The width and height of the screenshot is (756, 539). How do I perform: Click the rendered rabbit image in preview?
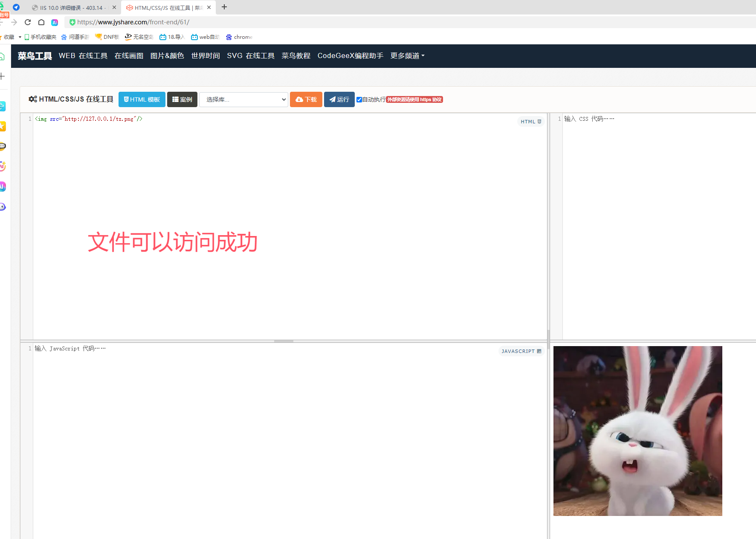coord(638,431)
